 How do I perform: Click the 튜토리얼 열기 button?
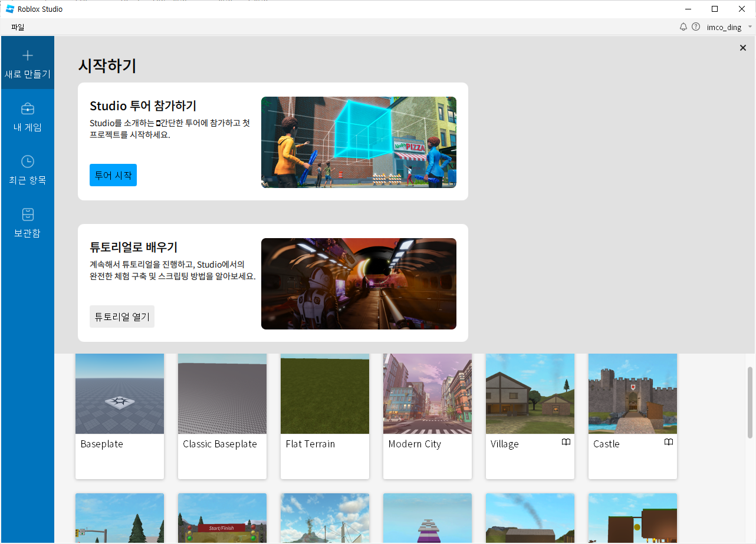[122, 316]
